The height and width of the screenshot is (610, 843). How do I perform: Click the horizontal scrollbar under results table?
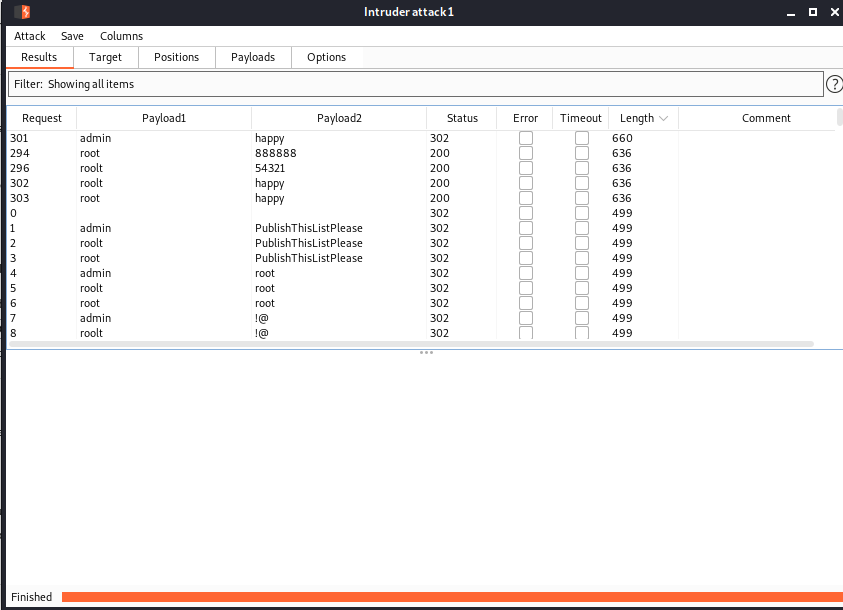[411, 344]
